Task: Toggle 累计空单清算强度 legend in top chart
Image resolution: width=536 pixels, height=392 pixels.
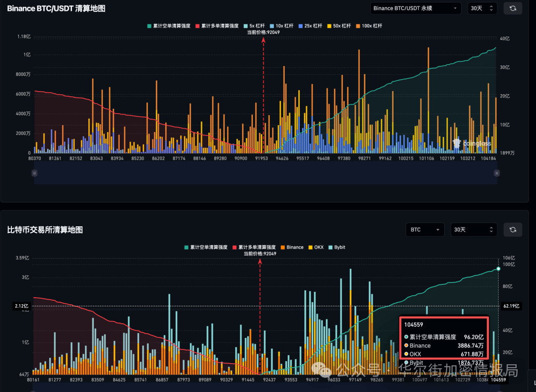Action: 169,26
